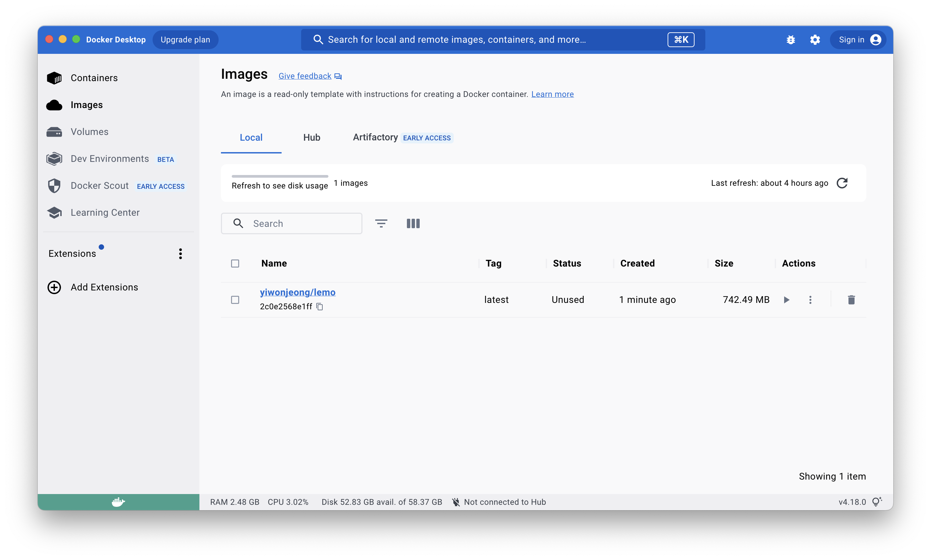
Task: Switch to the Local tab
Action: pyautogui.click(x=251, y=137)
